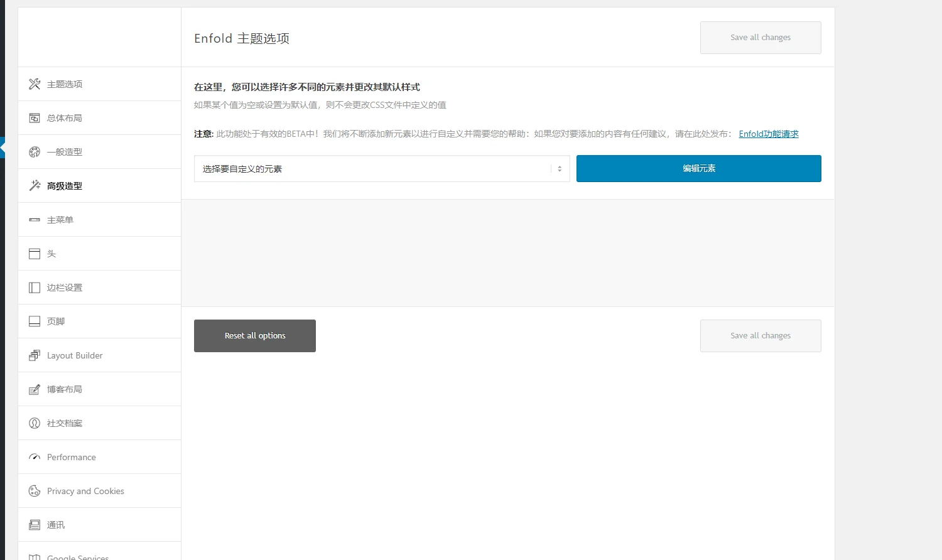Open the 主题选项 tab
The height and width of the screenshot is (560, 942).
pyautogui.click(x=99, y=84)
